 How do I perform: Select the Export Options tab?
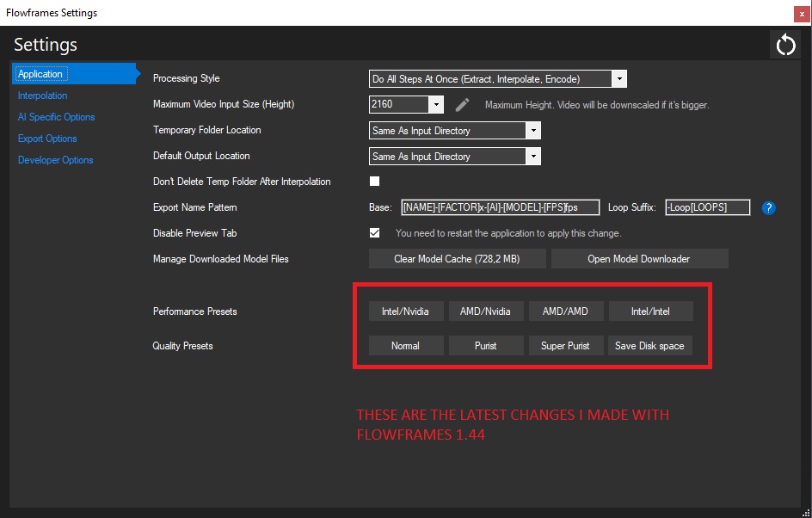[x=47, y=139]
